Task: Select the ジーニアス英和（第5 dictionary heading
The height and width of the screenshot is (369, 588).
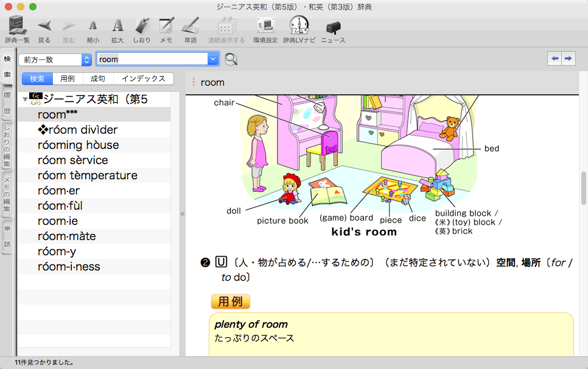Action: (95, 99)
